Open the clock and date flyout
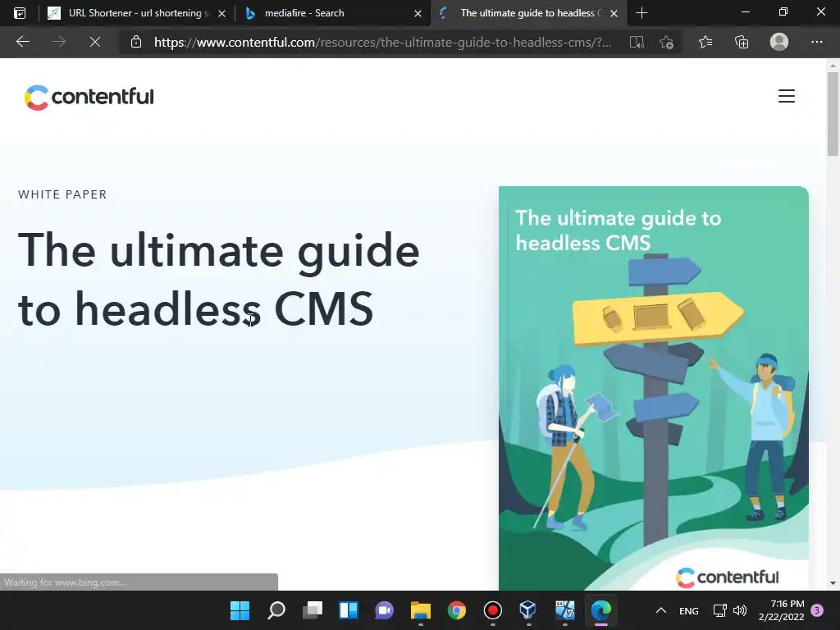The image size is (840, 630). pyautogui.click(x=781, y=610)
